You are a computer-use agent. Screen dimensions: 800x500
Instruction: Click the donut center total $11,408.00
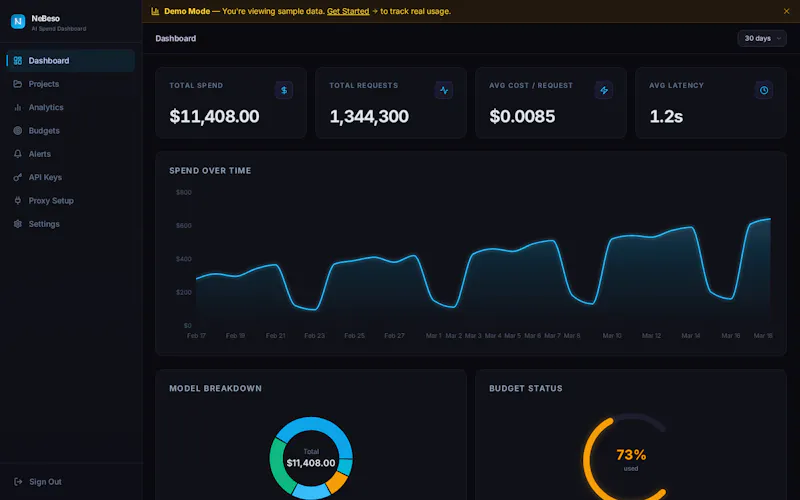(x=311, y=463)
